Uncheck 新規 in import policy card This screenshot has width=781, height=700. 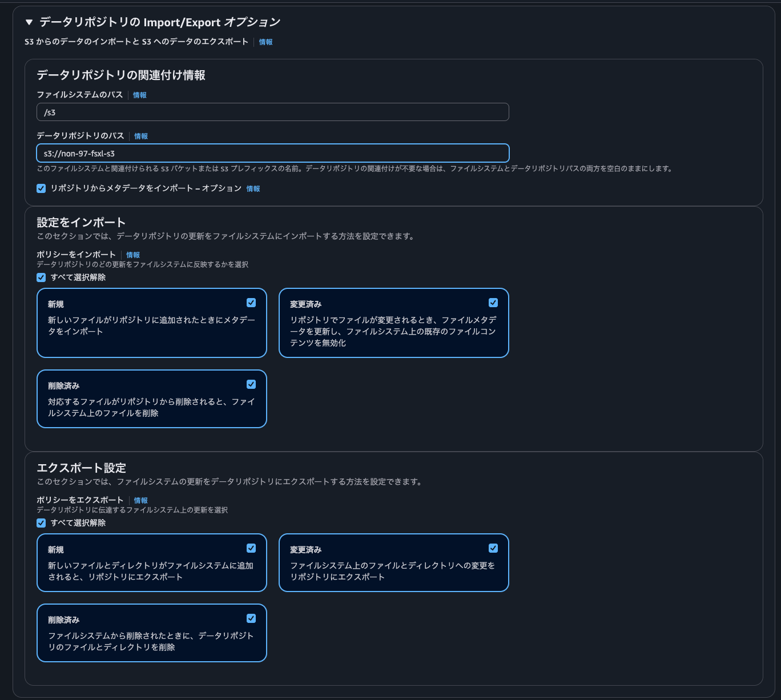pyautogui.click(x=251, y=303)
